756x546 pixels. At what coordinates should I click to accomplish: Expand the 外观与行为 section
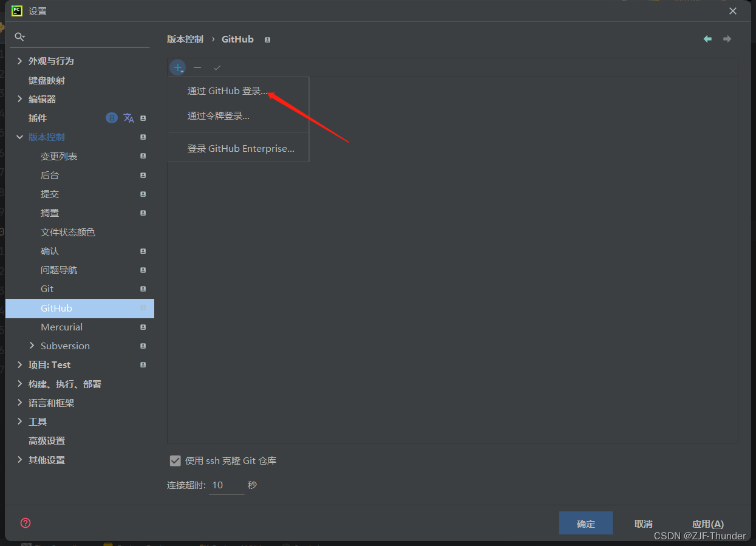point(20,61)
